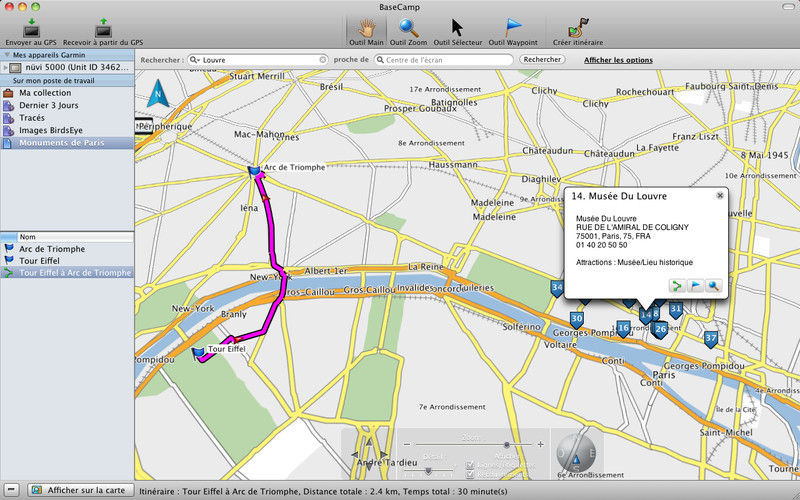Click map marker number 34

click(x=557, y=288)
